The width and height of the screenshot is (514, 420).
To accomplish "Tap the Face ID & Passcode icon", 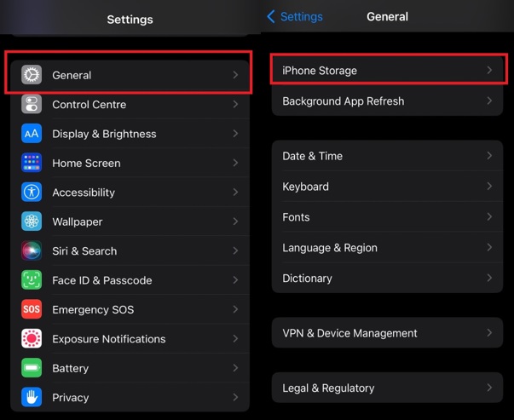I will pyautogui.click(x=32, y=280).
